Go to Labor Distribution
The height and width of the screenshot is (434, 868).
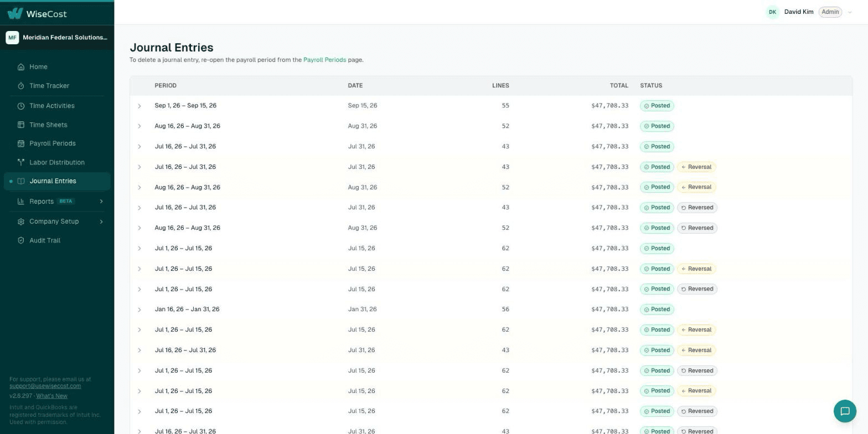point(57,162)
